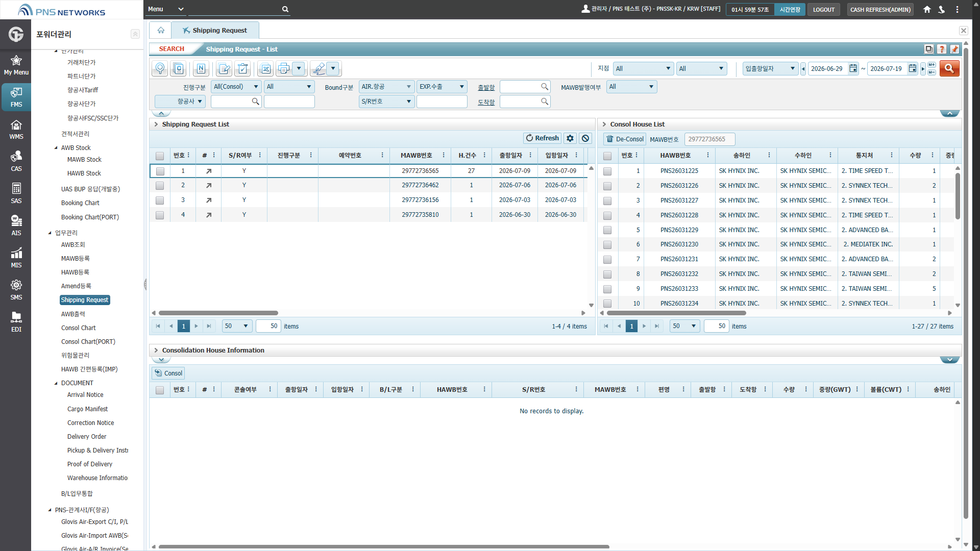Collapse the AWB Stock tree node
980x551 pixels.
pyautogui.click(x=56, y=148)
